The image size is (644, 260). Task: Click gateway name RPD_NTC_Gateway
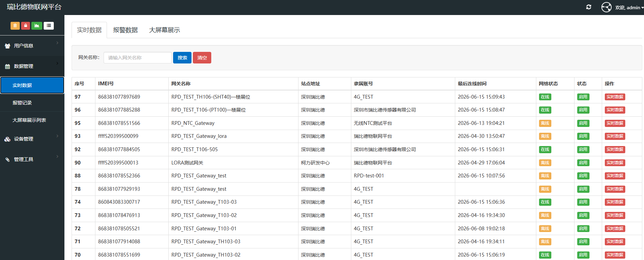pos(193,123)
